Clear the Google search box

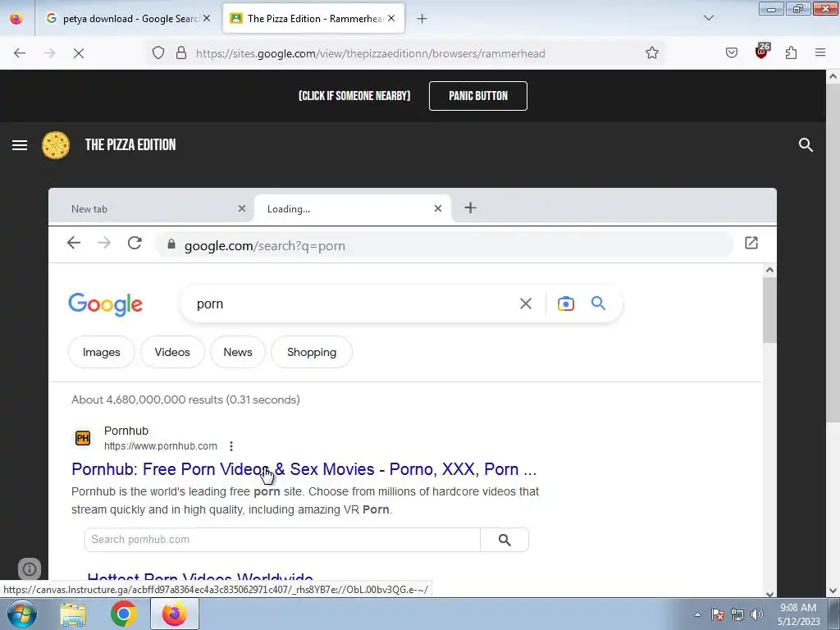coord(526,304)
